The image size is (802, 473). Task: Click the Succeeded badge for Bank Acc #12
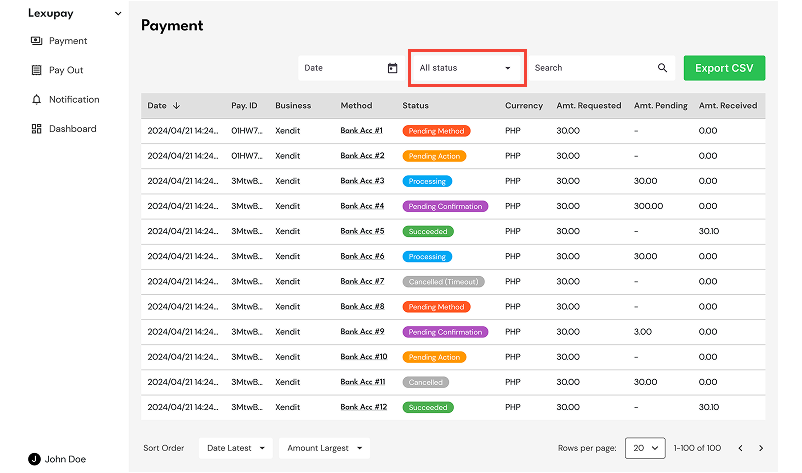428,407
